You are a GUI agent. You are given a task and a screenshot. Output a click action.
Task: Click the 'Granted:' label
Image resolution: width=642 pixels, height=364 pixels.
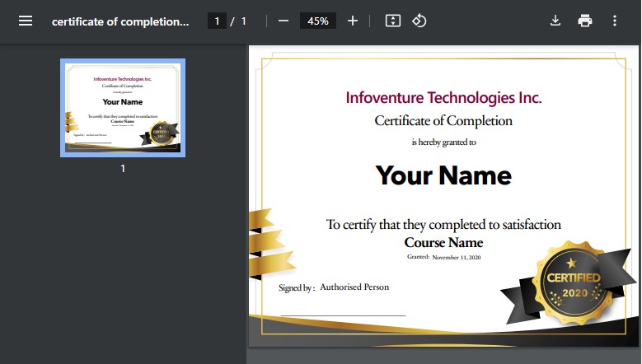(x=418, y=257)
